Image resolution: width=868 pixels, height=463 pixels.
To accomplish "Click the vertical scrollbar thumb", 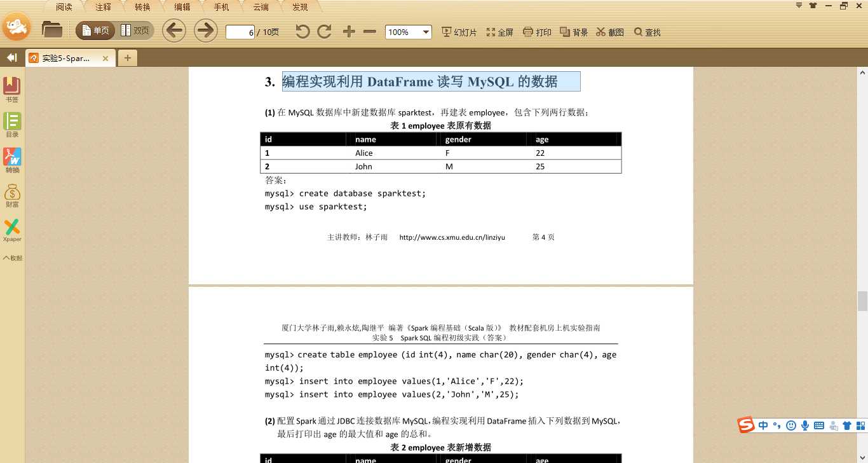I will (x=862, y=301).
